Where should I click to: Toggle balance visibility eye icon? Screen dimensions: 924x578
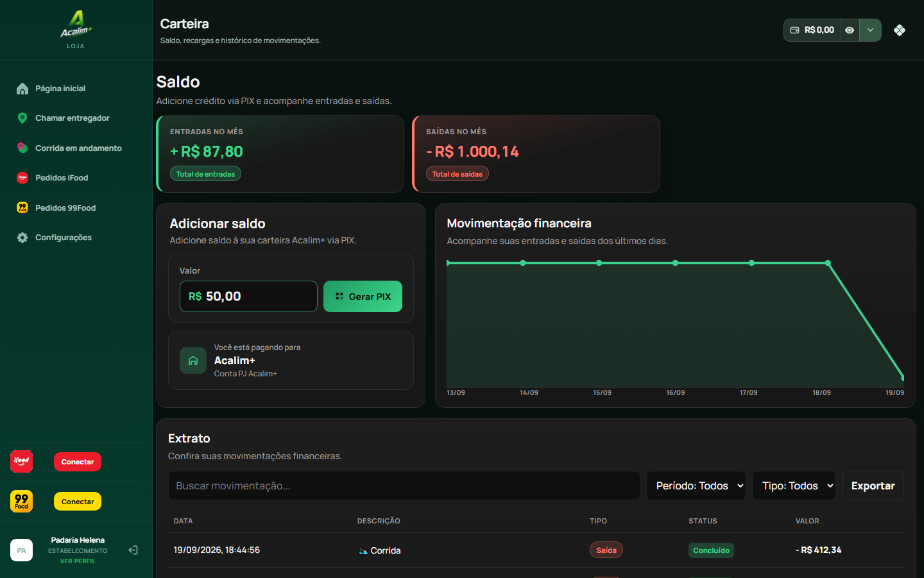850,30
